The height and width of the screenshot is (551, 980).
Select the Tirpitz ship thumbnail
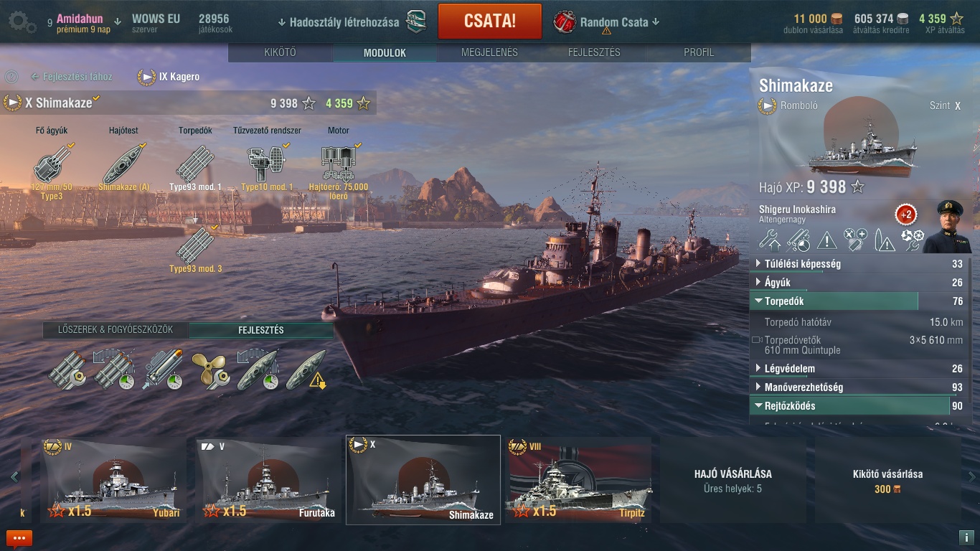578,480
